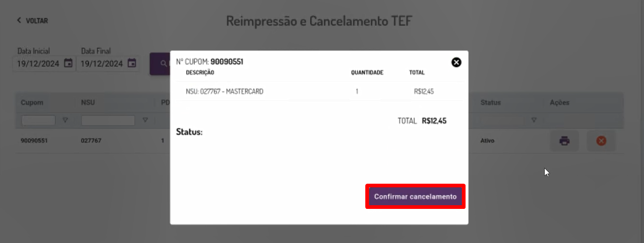Cancel the transaction with the red X icon
This screenshot has height=243, width=644.
601,141
